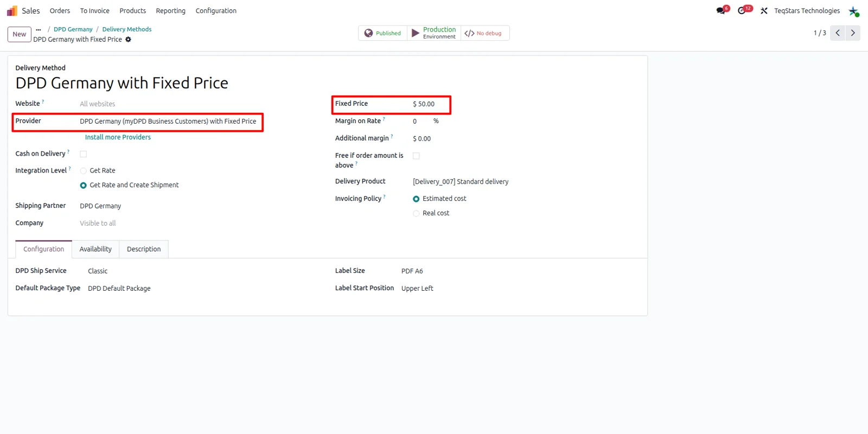The image size is (868, 434).
Task: Click the gear actions icon beside record name
Action: coord(128,40)
